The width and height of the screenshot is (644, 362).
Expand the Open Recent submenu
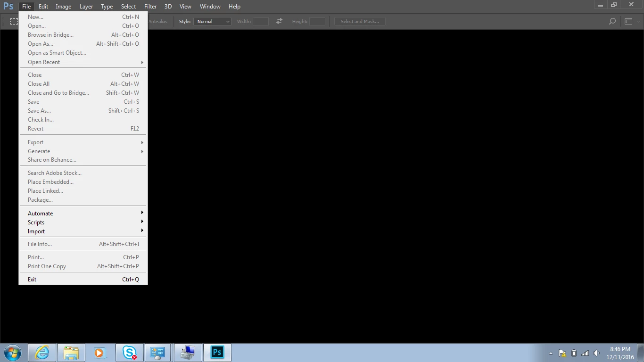[x=83, y=62]
